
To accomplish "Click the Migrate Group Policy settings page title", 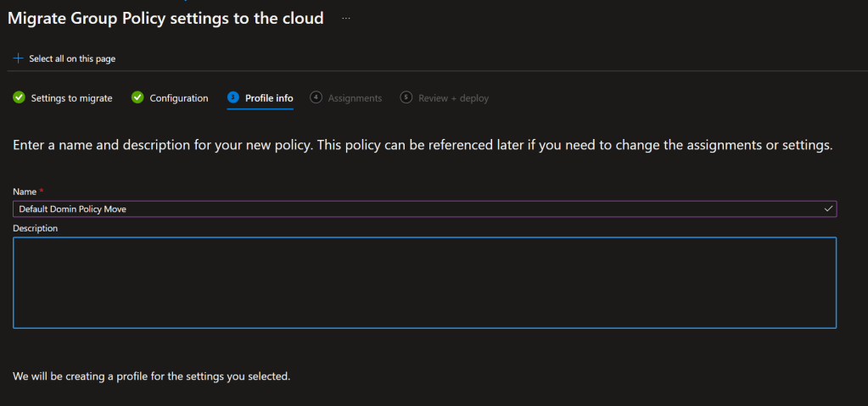I will pyautogui.click(x=165, y=18).
